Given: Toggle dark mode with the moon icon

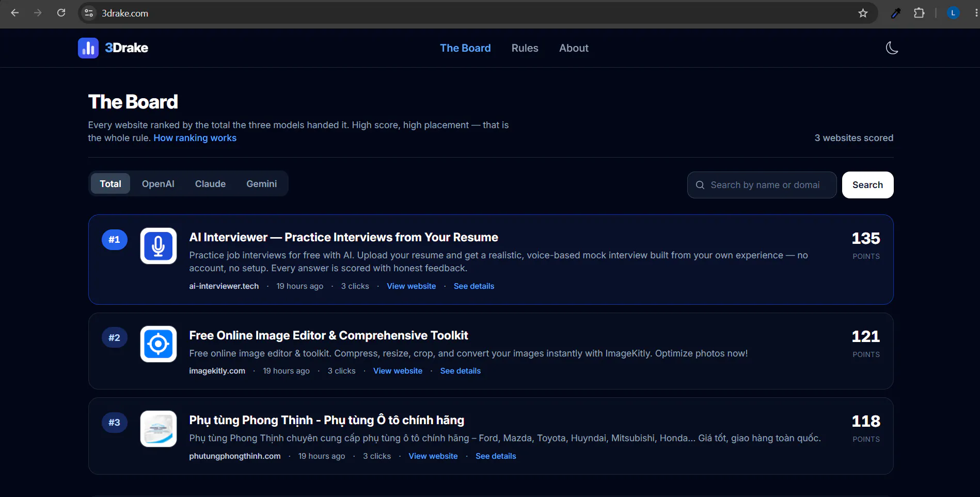Looking at the screenshot, I should click(x=892, y=48).
